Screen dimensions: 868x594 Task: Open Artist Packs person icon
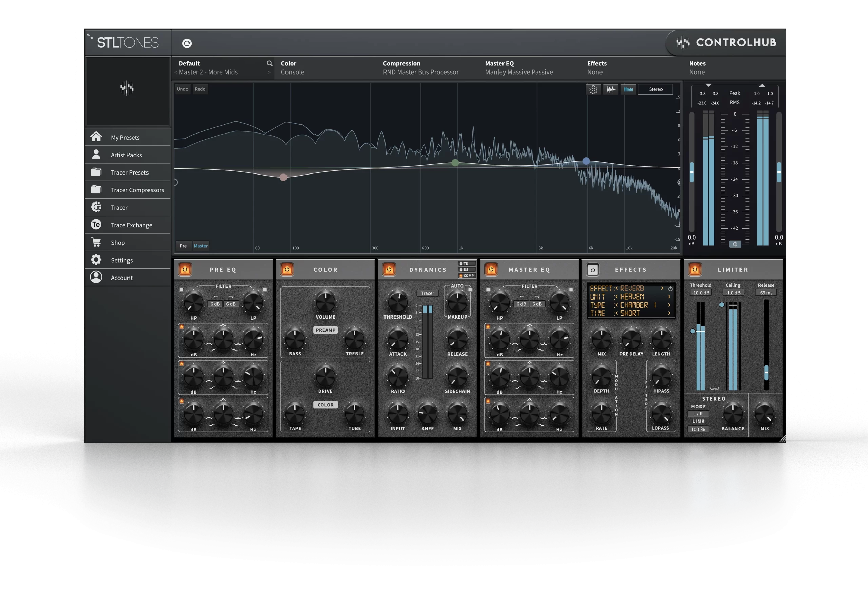pos(96,154)
